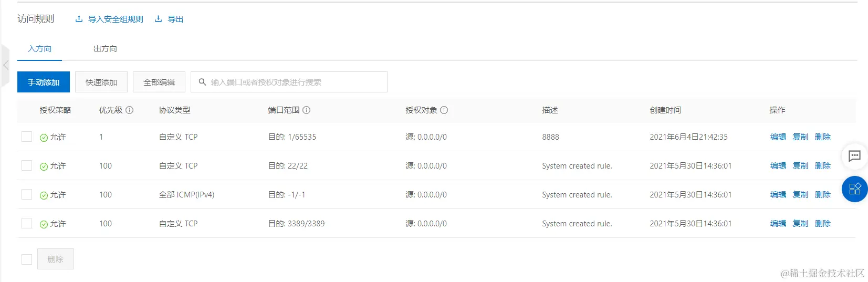The width and height of the screenshot is (868, 282).
Task: Edit the 22/22 rule via 编辑
Action: click(x=778, y=165)
